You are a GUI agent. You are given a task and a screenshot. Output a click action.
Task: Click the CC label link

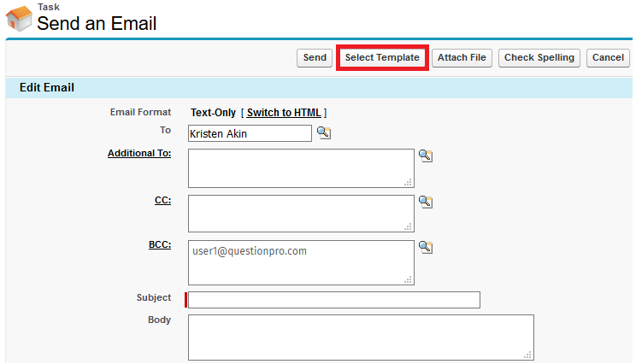(162, 200)
